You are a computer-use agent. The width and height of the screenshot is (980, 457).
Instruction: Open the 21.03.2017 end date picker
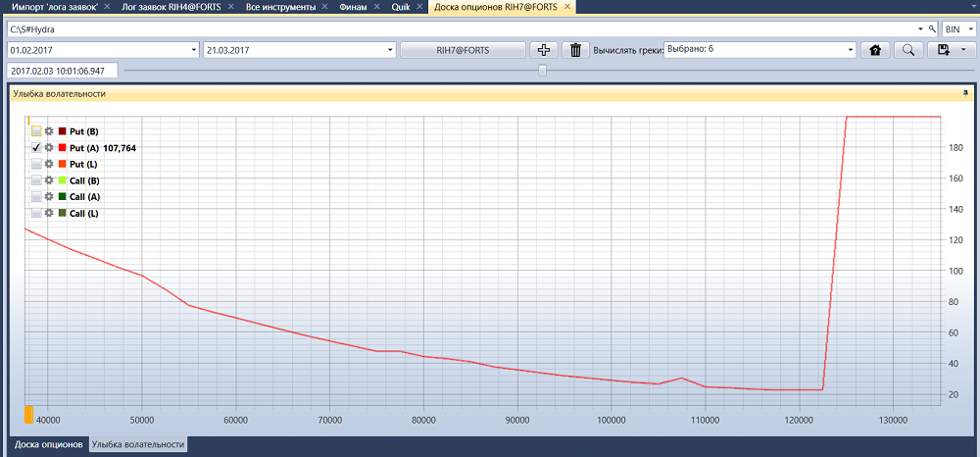point(391,50)
